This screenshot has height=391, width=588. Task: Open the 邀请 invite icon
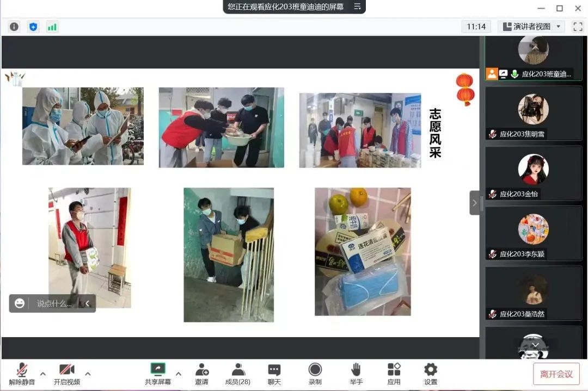click(x=201, y=374)
